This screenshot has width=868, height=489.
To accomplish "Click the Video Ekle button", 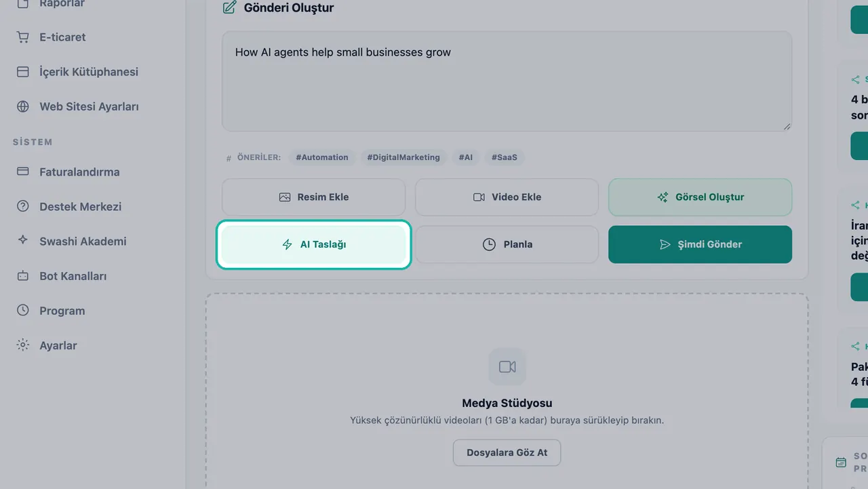I will (507, 197).
